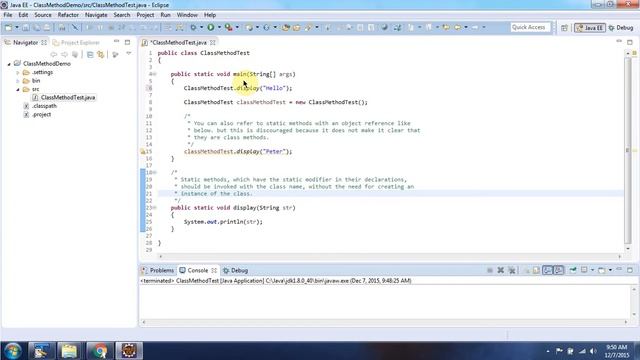Click Collapse All icon in Navigator
640x360 pixels.
(x=90, y=54)
